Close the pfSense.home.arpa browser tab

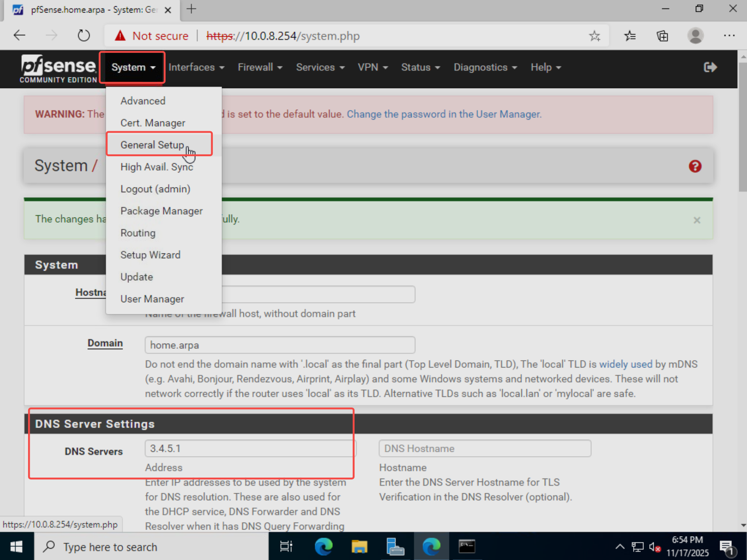(168, 10)
